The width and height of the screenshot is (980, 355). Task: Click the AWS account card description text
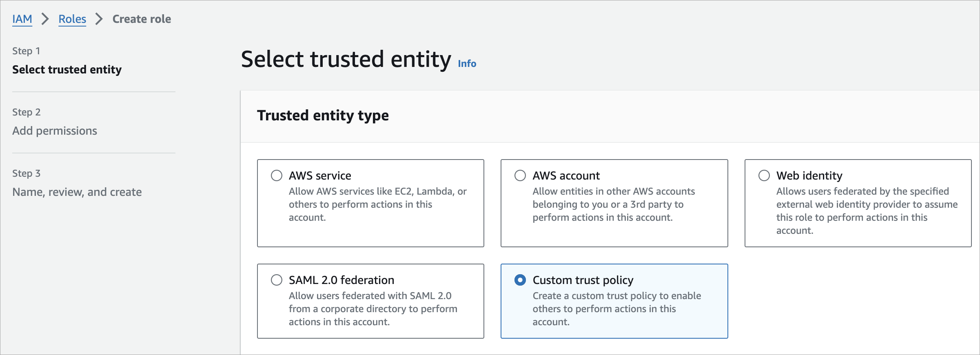[614, 204]
